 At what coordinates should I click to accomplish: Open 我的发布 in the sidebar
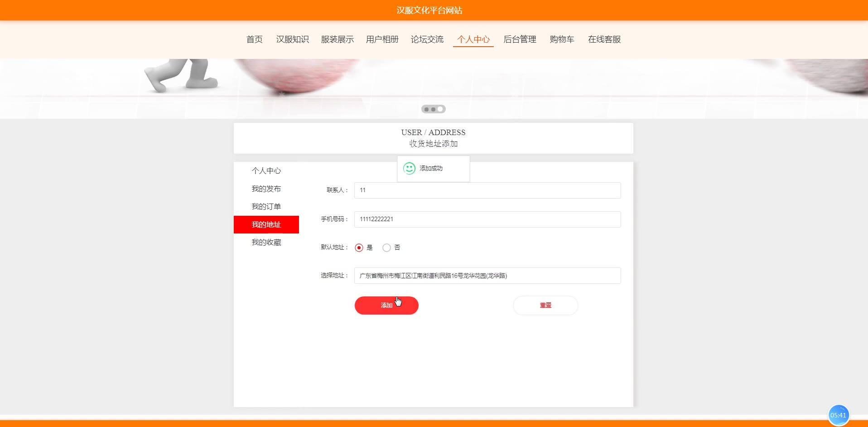[x=266, y=189]
